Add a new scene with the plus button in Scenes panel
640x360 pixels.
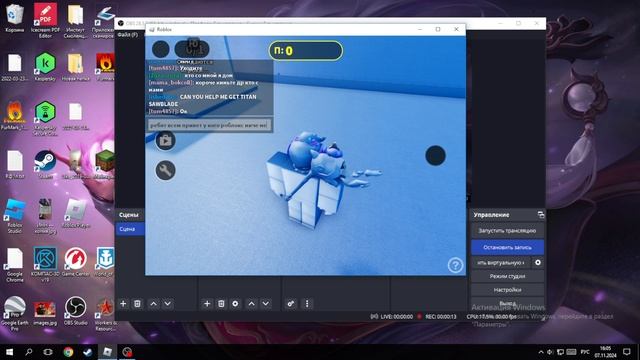pos(123,304)
